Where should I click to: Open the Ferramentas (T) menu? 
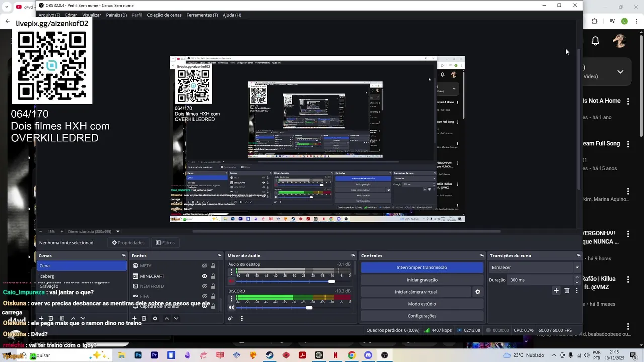coord(202,15)
